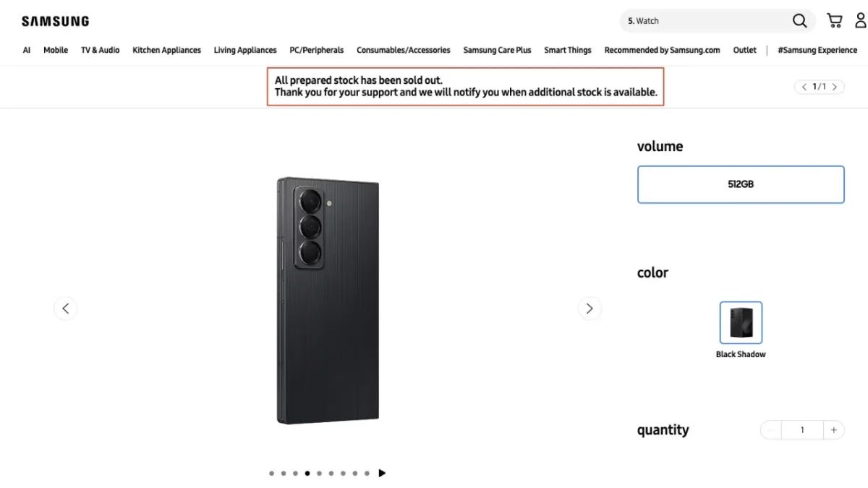Open the shopping cart
This screenshot has height=488, width=868.
pyautogui.click(x=835, y=21)
